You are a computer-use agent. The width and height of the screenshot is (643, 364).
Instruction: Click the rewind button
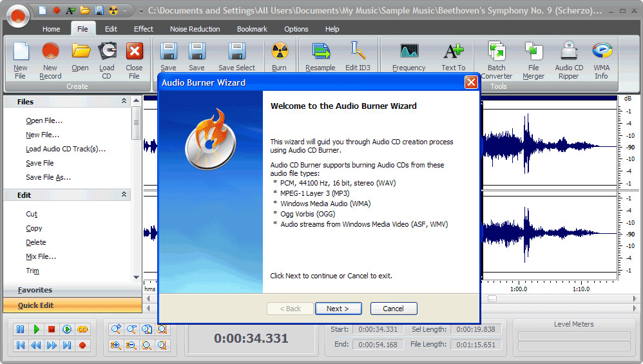pyautogui.click(x=36, y=345)
